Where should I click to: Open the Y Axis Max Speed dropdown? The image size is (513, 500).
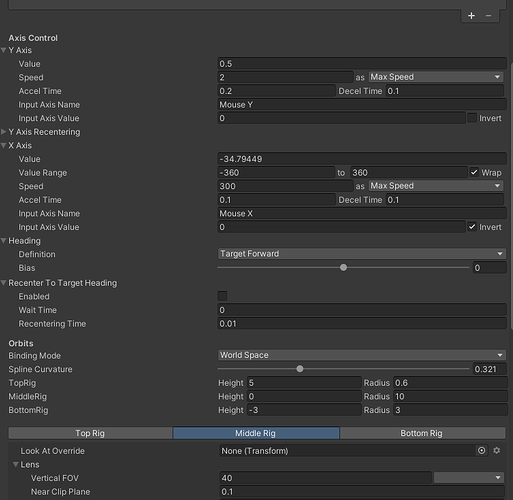pyautogui.click(x=436, y=77)
